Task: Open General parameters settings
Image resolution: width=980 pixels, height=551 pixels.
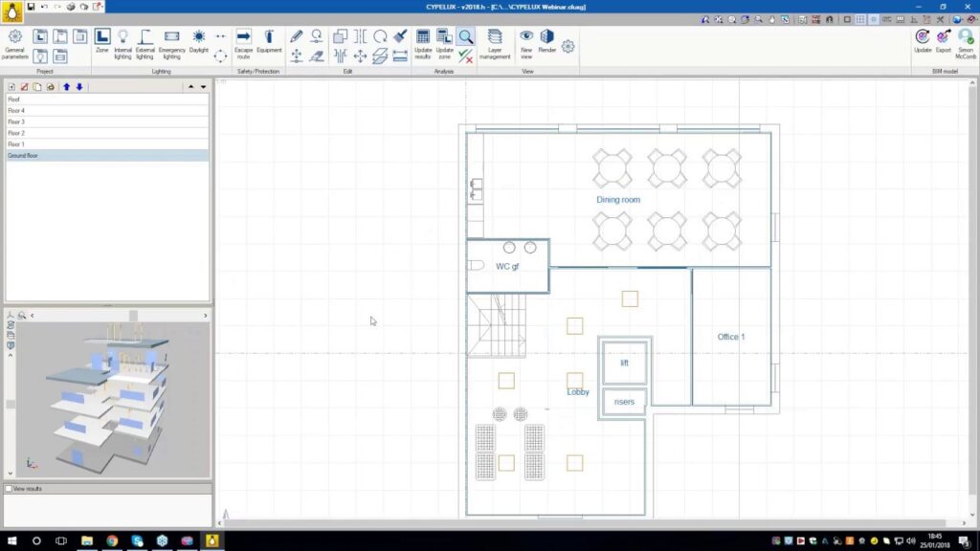Action: 15,43
